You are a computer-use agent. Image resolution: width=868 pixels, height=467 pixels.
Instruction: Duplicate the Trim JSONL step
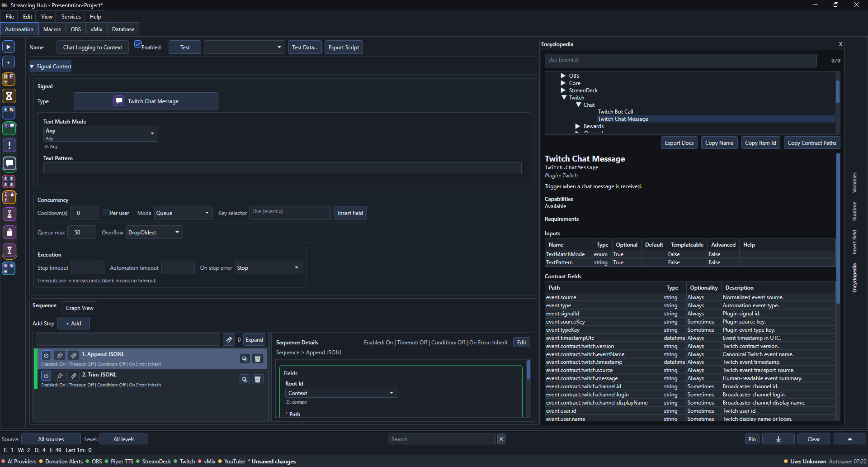(245, 380)
